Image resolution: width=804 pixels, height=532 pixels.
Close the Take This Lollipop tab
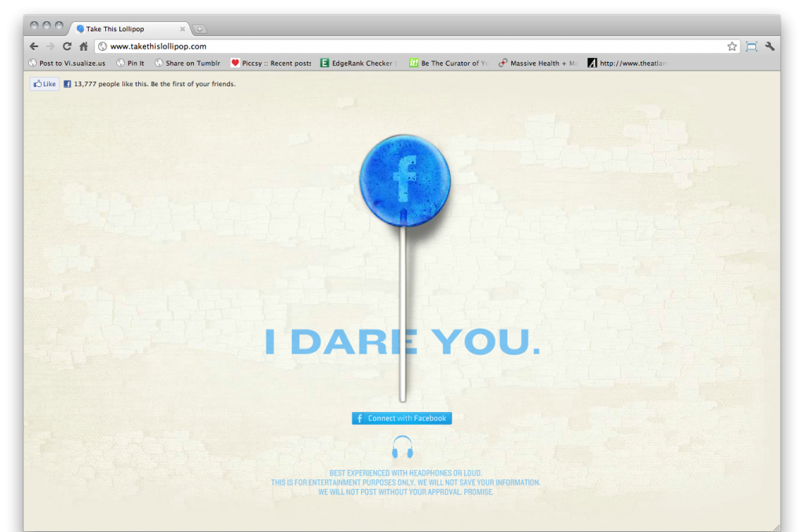(182, 29)
